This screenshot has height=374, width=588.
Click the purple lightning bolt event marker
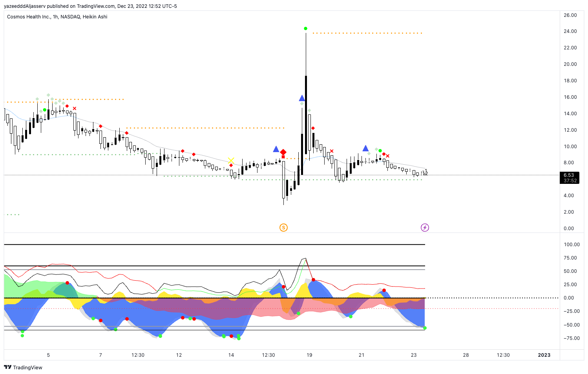[425, 227]
